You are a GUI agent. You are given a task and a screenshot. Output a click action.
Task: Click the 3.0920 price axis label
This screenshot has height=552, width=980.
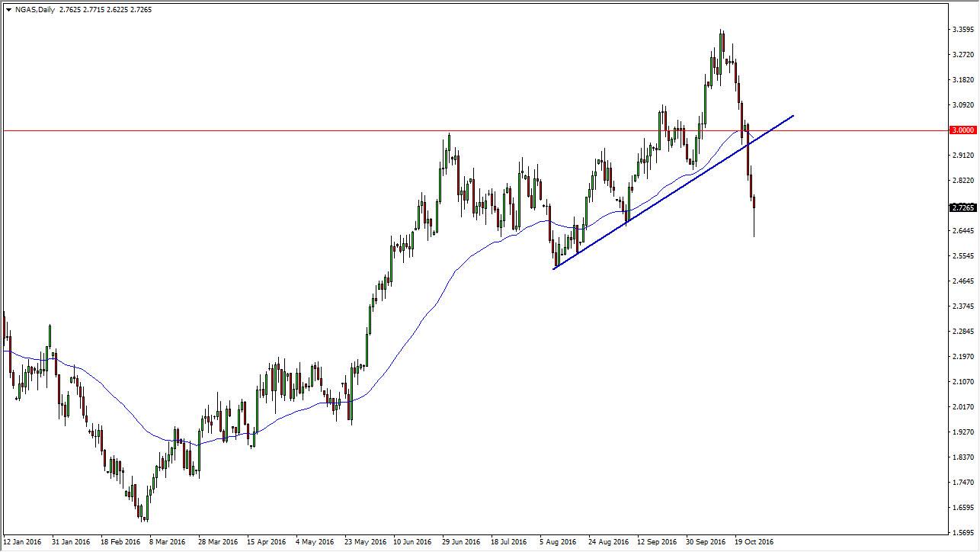964,105
